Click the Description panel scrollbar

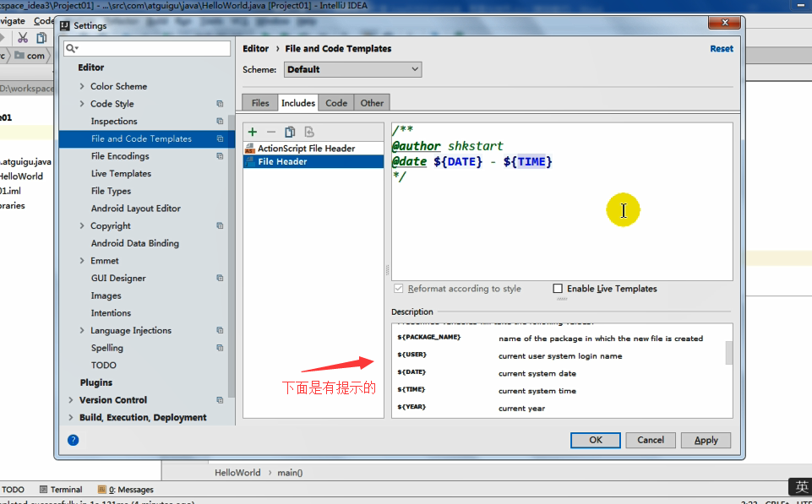point(728,353)
